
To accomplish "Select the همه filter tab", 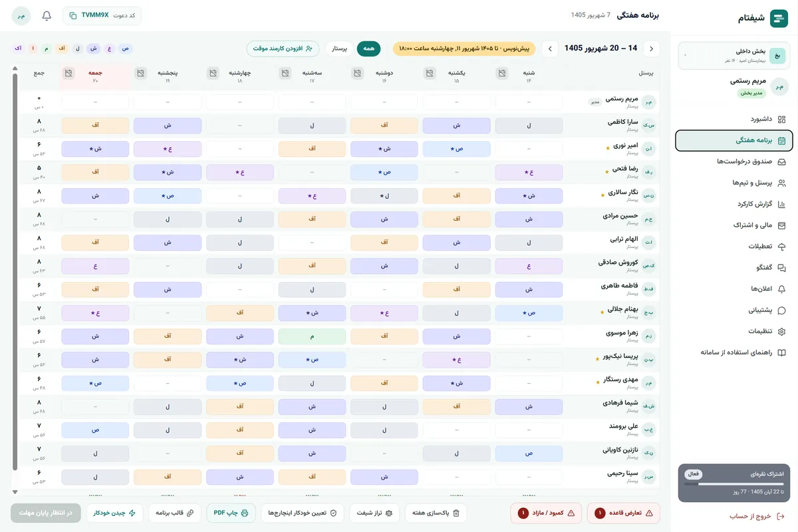I will pyautogui.click(x=368, y=49).
